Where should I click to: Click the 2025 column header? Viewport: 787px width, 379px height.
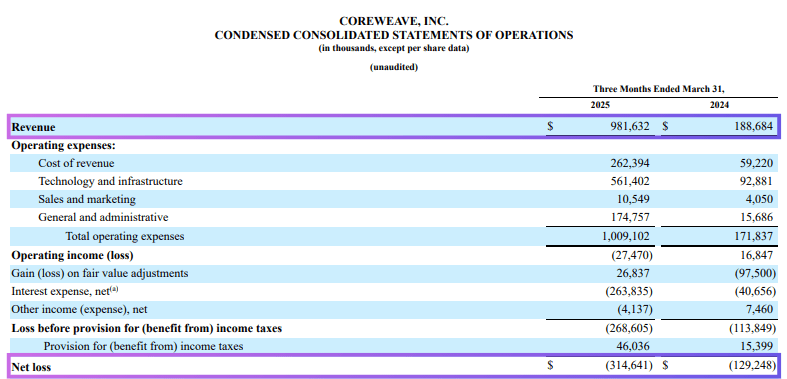600,105
